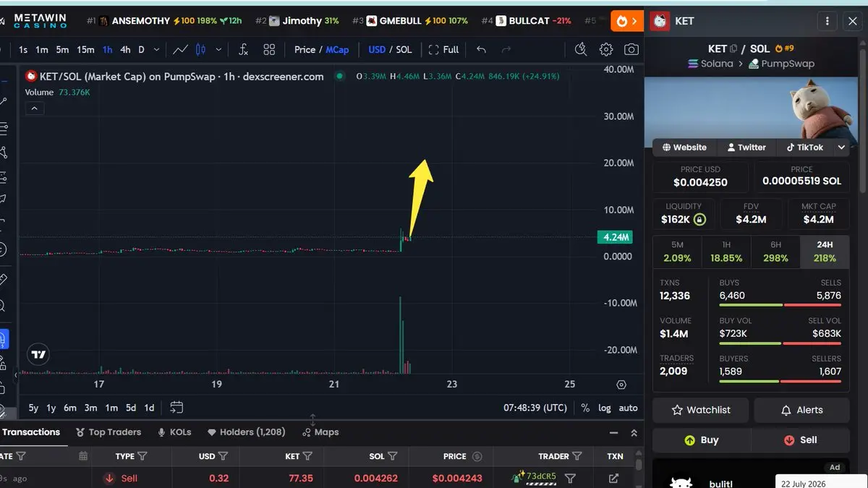868x488 pixels.
Task: Toggle the log scale
Action: [605, 408]
